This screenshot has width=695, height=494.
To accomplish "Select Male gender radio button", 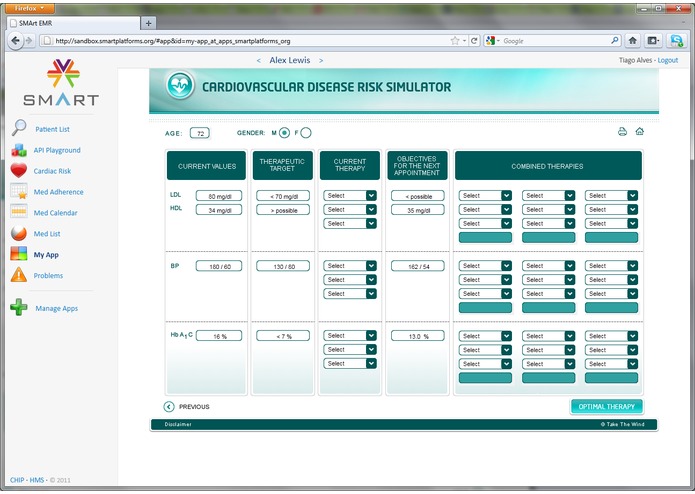I will [x=285, y=132].
